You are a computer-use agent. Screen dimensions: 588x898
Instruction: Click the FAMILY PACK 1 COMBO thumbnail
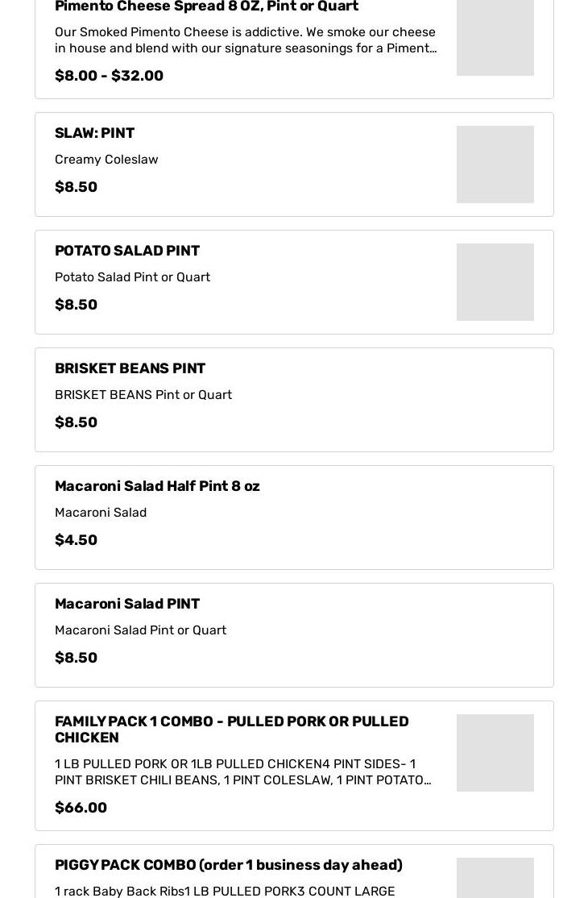pyautogui.click(x=495, y=753)
